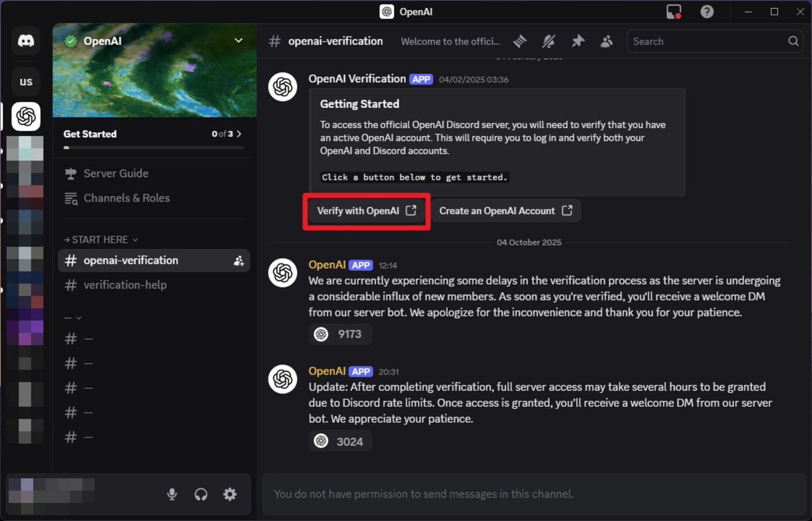Open Discord direct messages home icon
The width and height of the screenshot is (812, 521).
26,41
